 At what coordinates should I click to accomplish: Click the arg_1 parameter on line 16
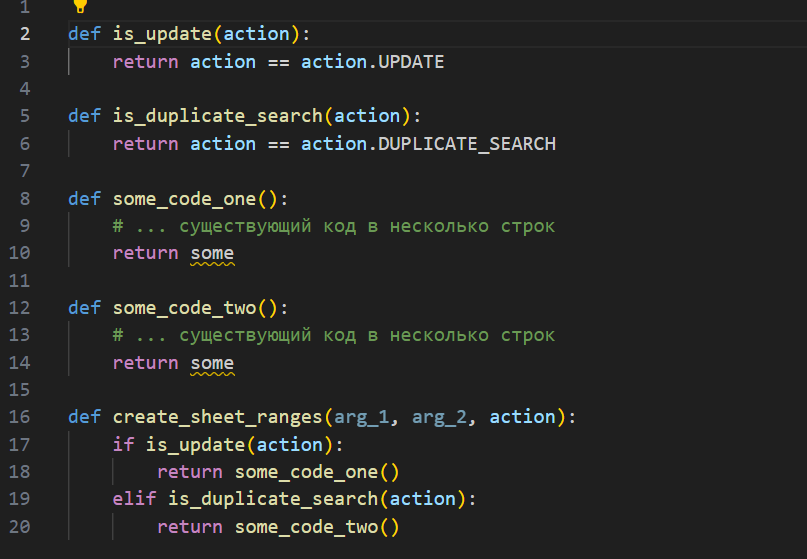[x=362, y=417]
